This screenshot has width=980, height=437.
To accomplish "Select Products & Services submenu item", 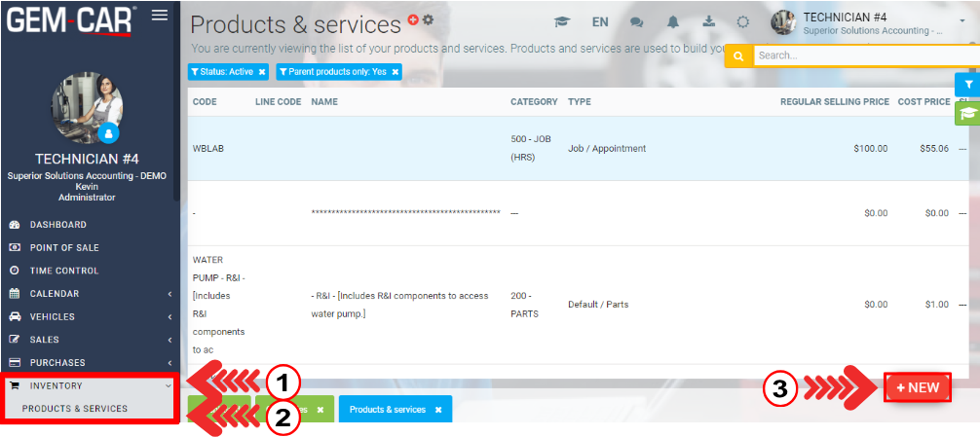I will (x=75, y=409).
